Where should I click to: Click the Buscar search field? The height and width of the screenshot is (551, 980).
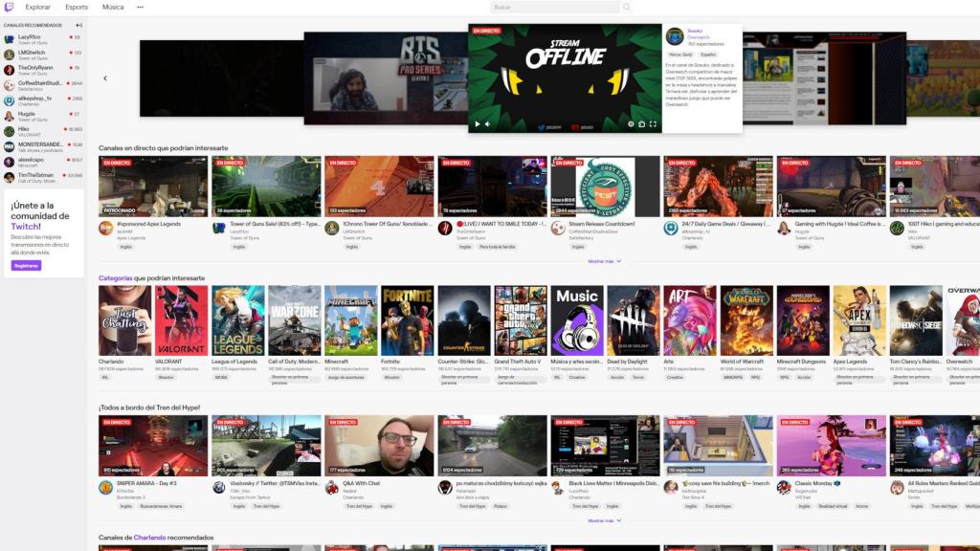(555, 7)
